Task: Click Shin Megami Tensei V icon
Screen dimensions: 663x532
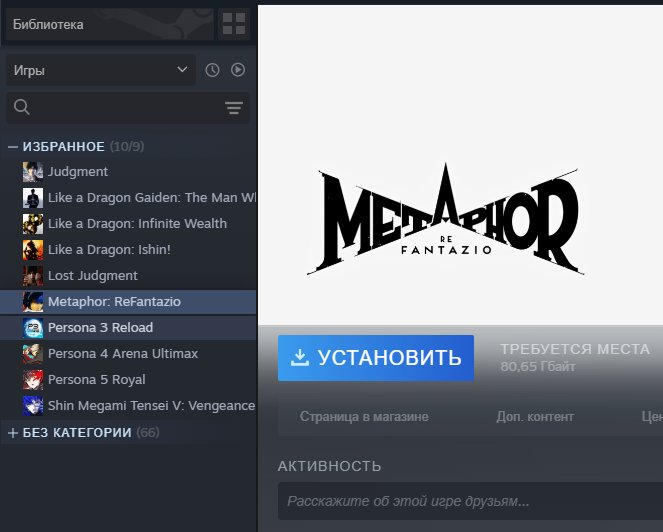Action: [33, 406]
